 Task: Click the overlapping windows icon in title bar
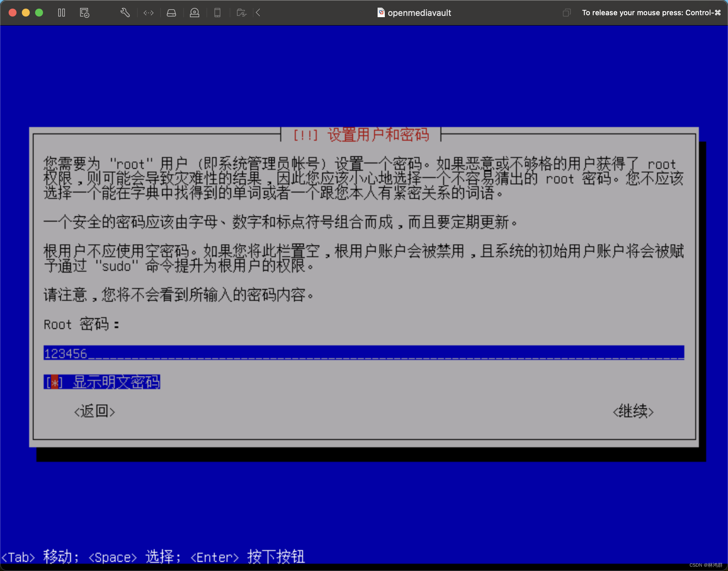pyautogui.click(x=567, y=13)
